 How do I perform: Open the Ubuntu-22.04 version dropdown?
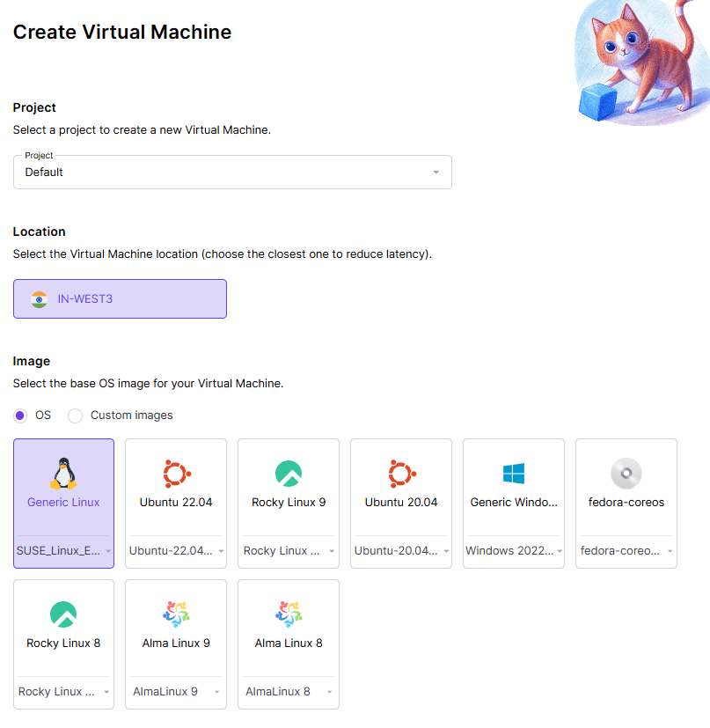click(176, 551)
